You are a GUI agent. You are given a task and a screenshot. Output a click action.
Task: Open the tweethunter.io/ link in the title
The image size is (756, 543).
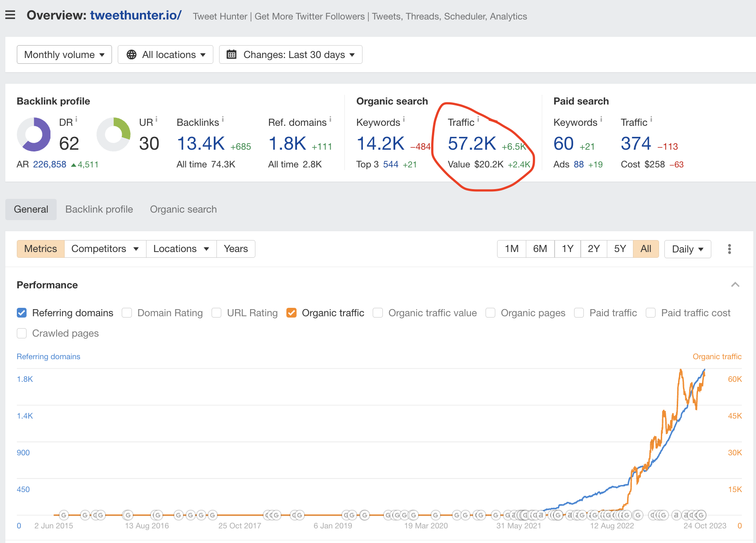tap(136, 15)
